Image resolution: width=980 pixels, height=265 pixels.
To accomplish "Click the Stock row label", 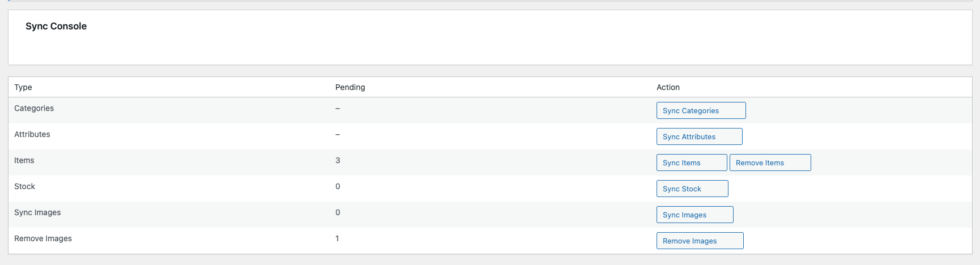I will [25, 186].
